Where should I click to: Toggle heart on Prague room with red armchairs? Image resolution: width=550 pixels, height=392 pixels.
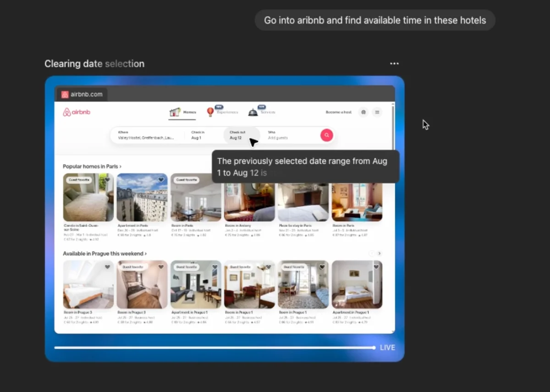pyautogui.click(x=268, y=267)
